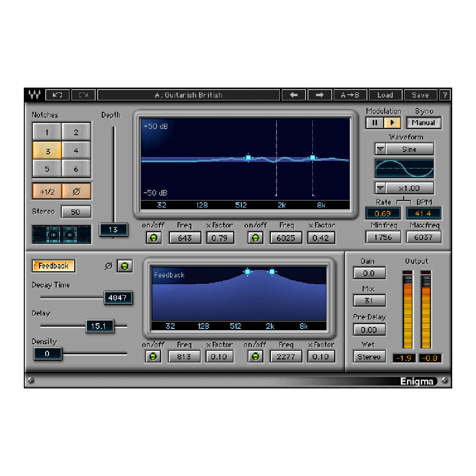Click the Depth slider handle showing 13
Screen dimensions: 476x476
(114, 229)
